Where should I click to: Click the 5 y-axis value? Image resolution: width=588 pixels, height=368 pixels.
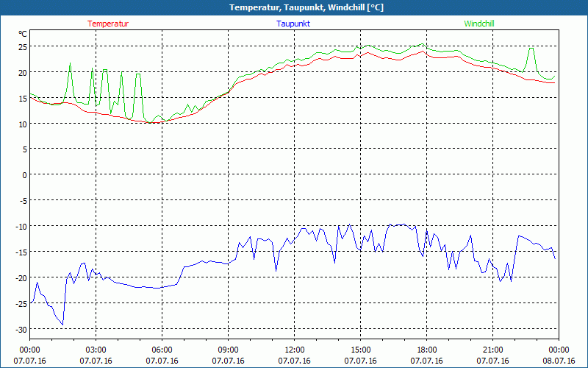tap(25, 150)
